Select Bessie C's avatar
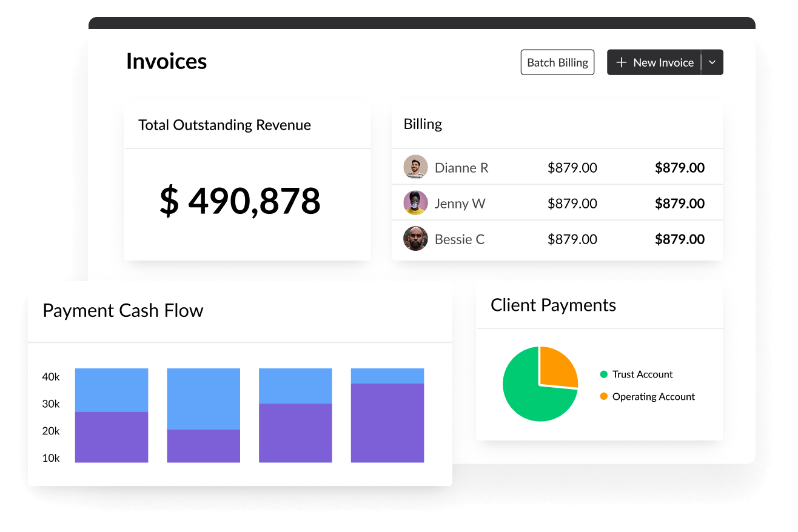 coord(415,239)
